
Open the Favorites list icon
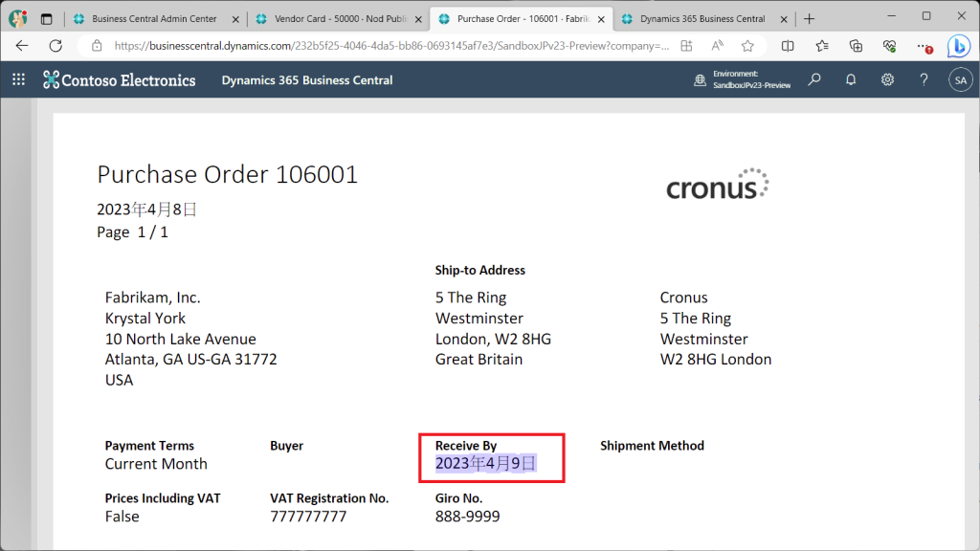pos(822,46)
